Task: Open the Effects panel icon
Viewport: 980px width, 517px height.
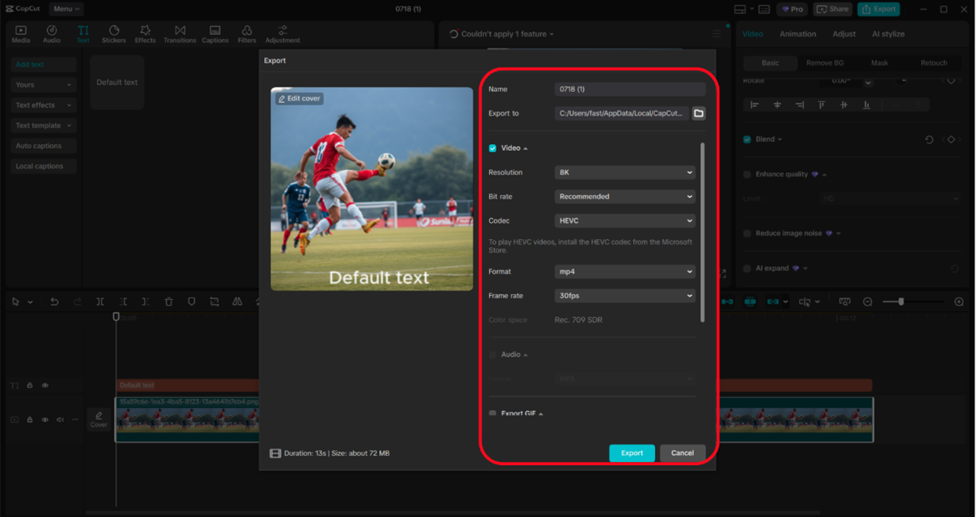Action: 145,34
